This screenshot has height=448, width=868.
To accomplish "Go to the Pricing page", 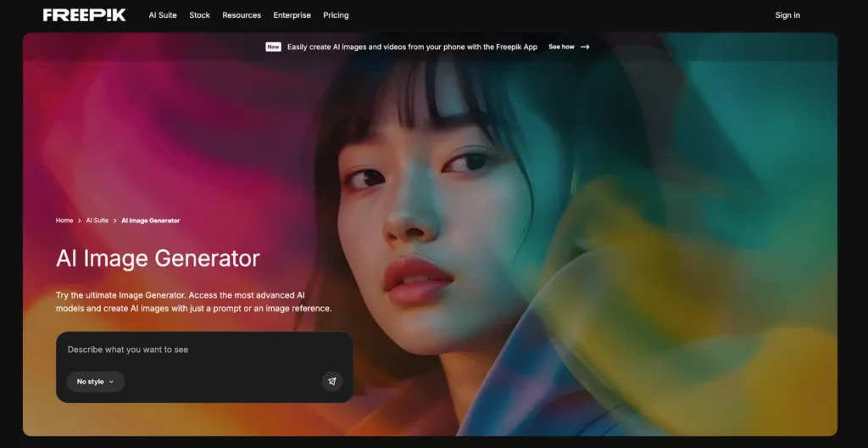I will click(336, 15).
